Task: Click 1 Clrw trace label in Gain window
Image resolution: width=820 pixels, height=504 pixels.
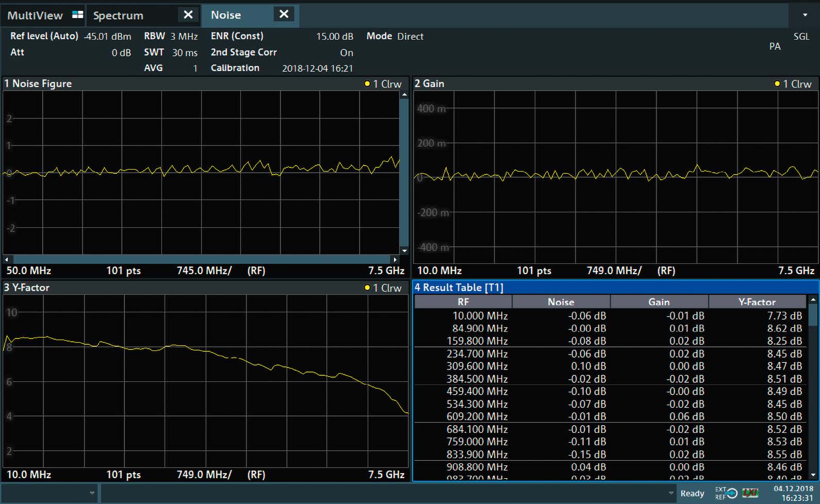Action: click(x=797, y=84)
